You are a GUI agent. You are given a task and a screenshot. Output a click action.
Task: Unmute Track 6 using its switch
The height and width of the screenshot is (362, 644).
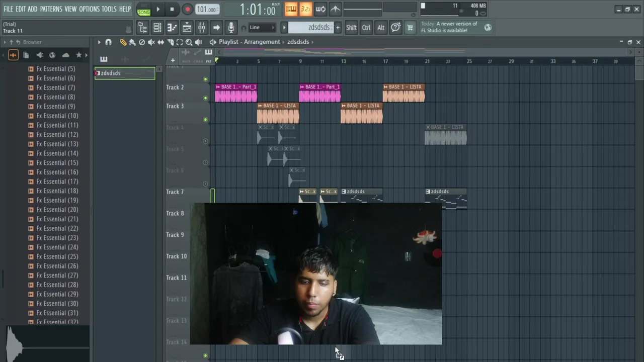click(205, 184)
